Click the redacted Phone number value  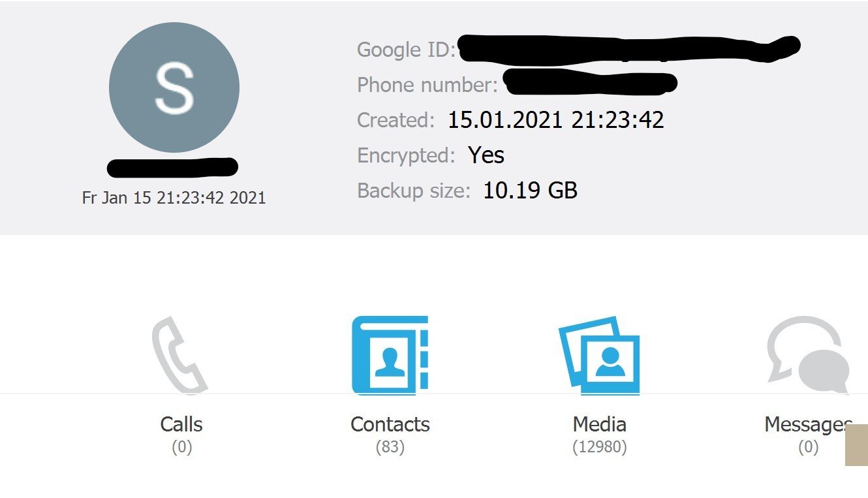pyautogui.click(x=591, y=82)
